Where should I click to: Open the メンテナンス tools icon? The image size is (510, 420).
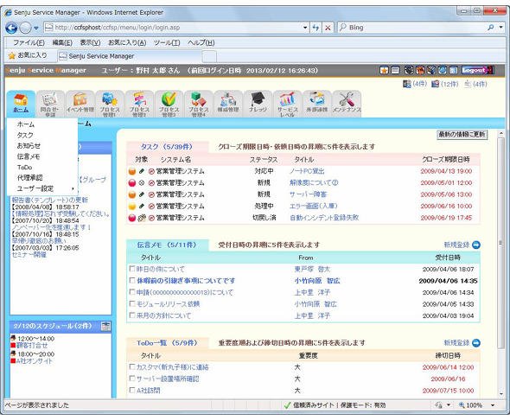point(347,104)
